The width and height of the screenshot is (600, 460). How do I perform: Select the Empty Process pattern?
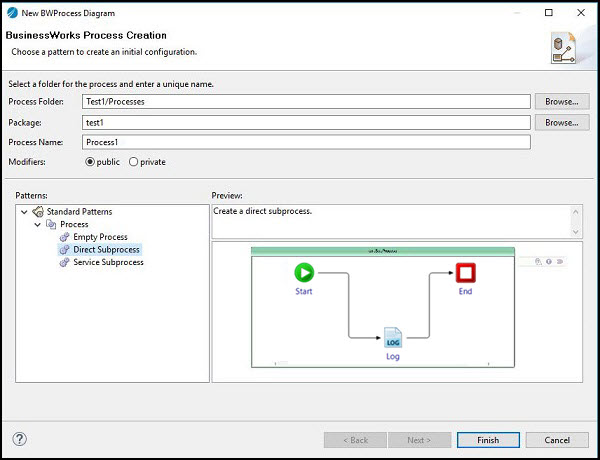[100, 237]
